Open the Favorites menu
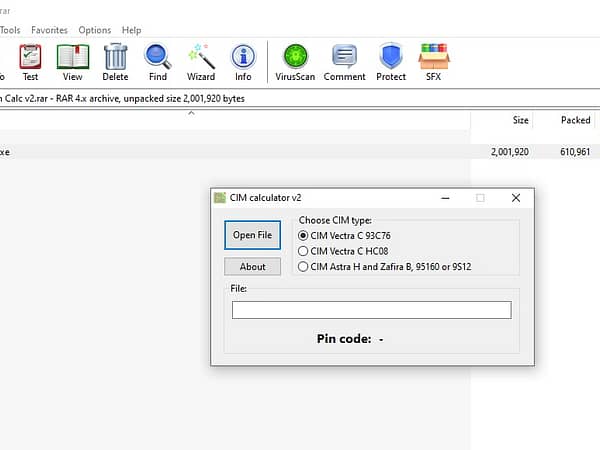 49,30
